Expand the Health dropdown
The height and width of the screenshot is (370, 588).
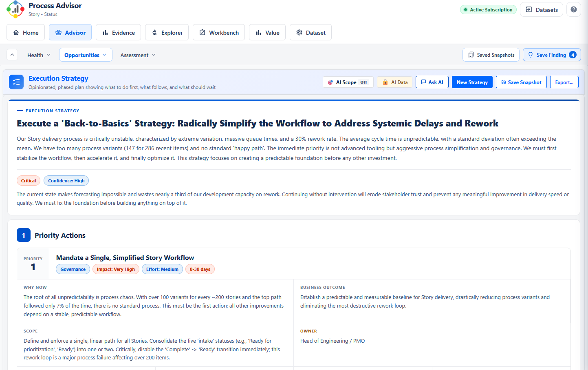(39, 55)
